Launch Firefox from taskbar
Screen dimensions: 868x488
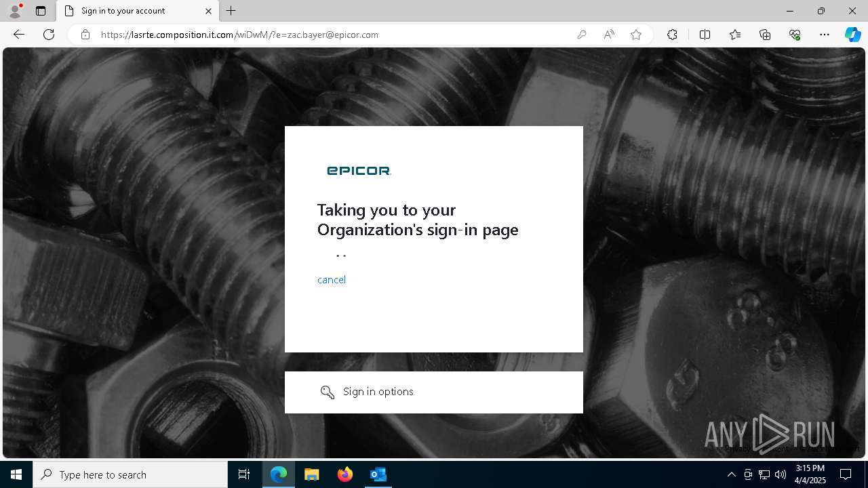345,474
